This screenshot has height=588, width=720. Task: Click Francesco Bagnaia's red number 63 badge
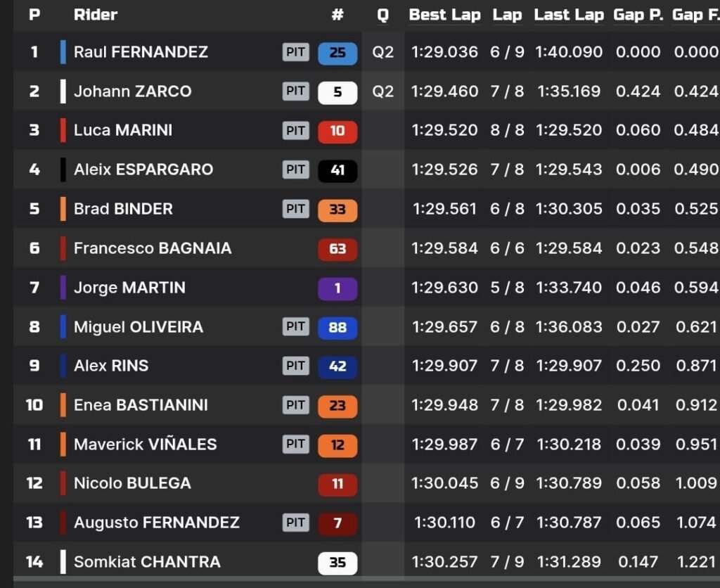337,249
